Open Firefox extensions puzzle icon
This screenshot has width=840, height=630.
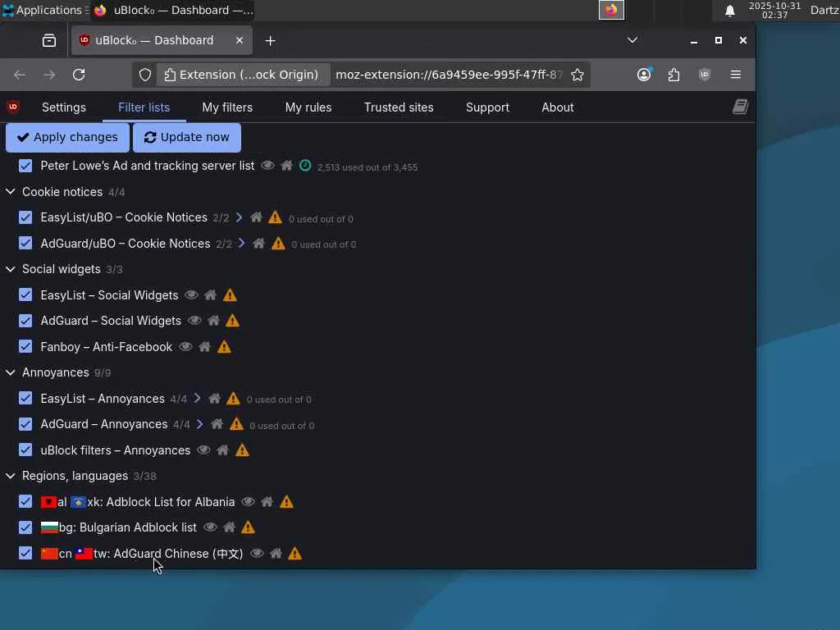click(674, 75)
